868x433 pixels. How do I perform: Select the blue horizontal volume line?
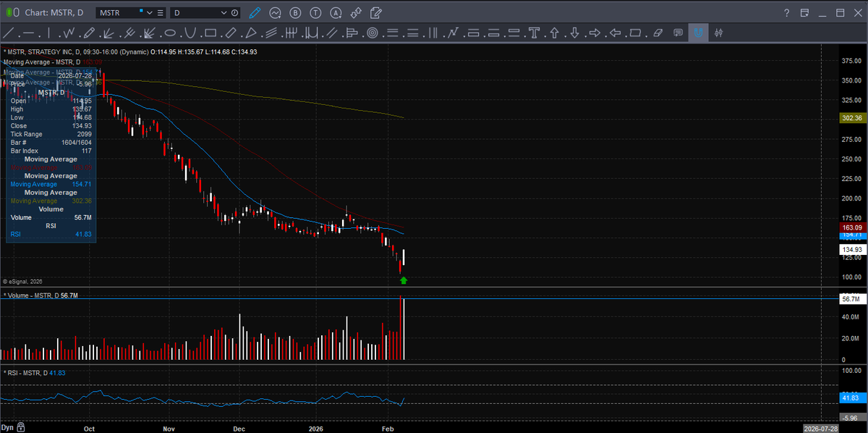point(420,298)
